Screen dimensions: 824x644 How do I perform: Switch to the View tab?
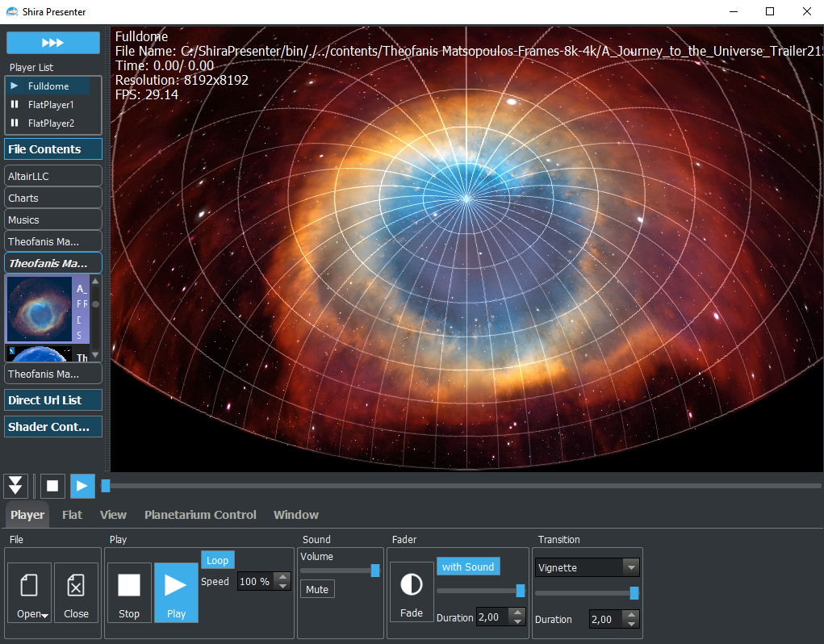[113, 515]
